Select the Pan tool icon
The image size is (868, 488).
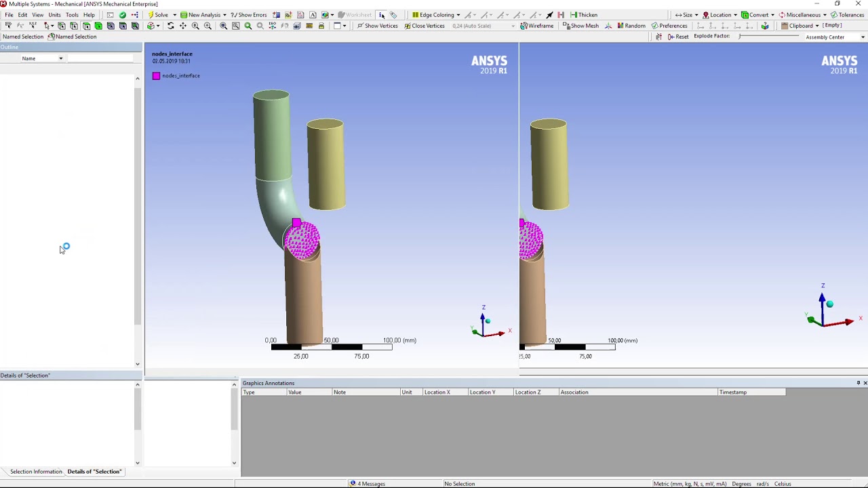(x=182, y=26)
